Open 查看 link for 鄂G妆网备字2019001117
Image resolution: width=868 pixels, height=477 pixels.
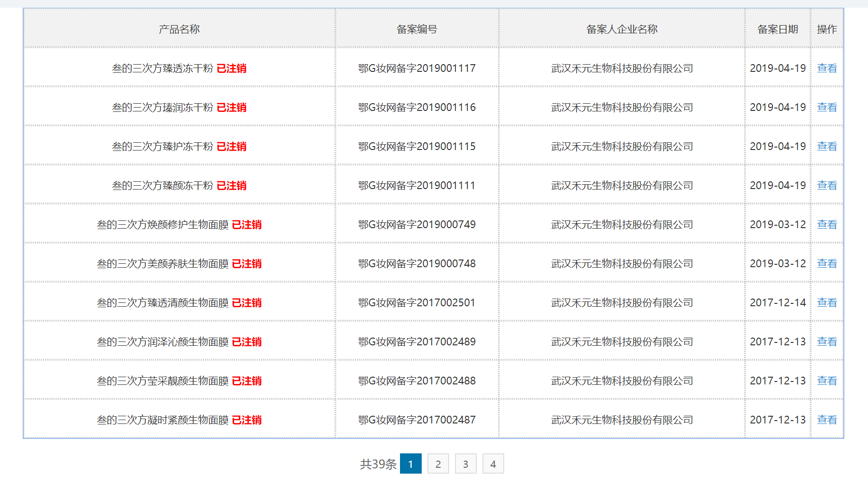click(x=827, y=68)
